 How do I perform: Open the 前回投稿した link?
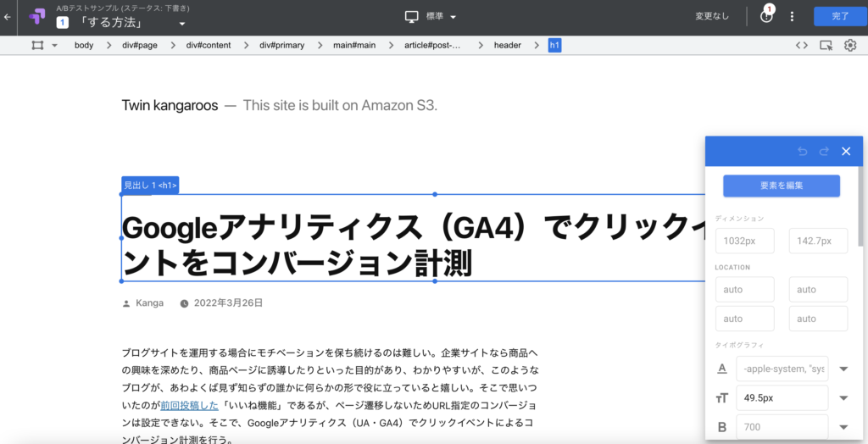pyautogui.click(x=190, y=405)
